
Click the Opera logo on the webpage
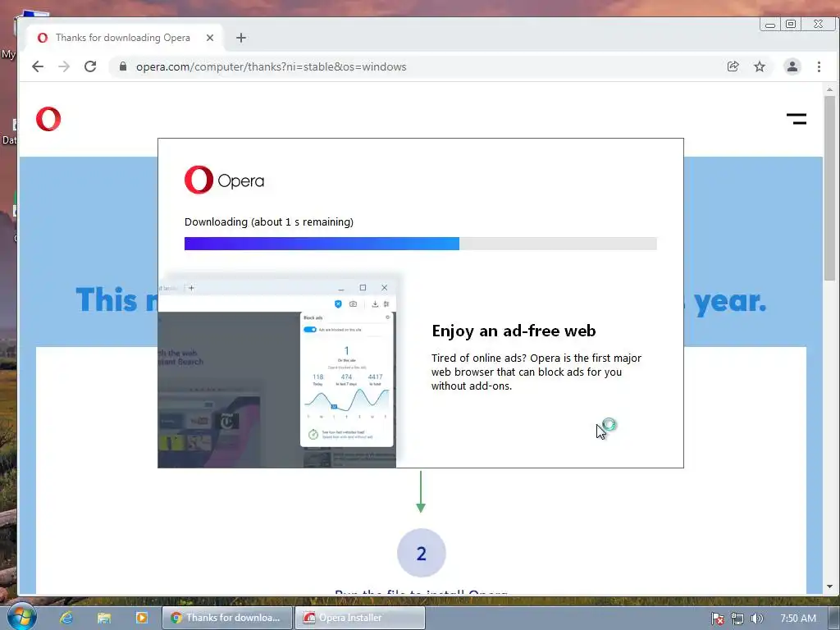pos(48,119)
